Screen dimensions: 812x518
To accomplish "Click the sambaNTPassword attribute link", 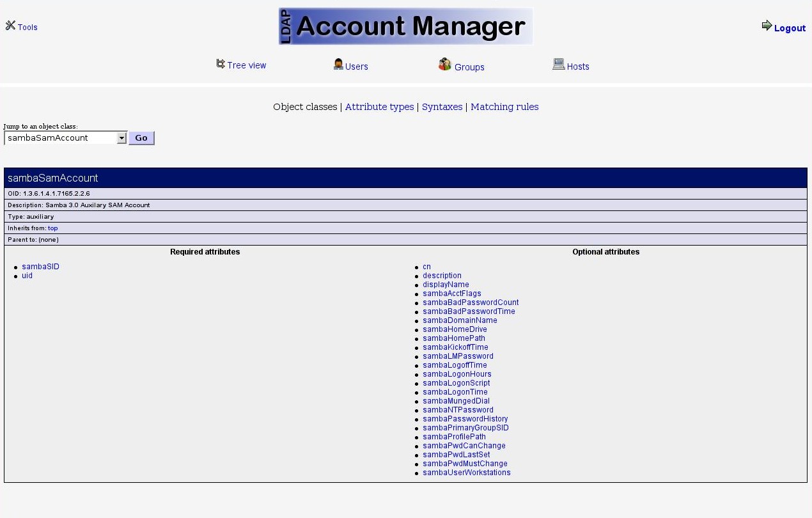I will 458,410.
